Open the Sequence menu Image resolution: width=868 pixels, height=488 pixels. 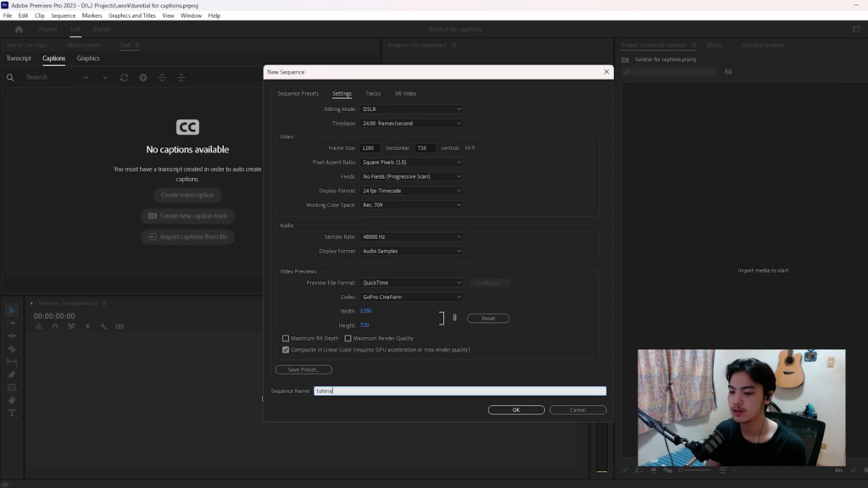63,15
